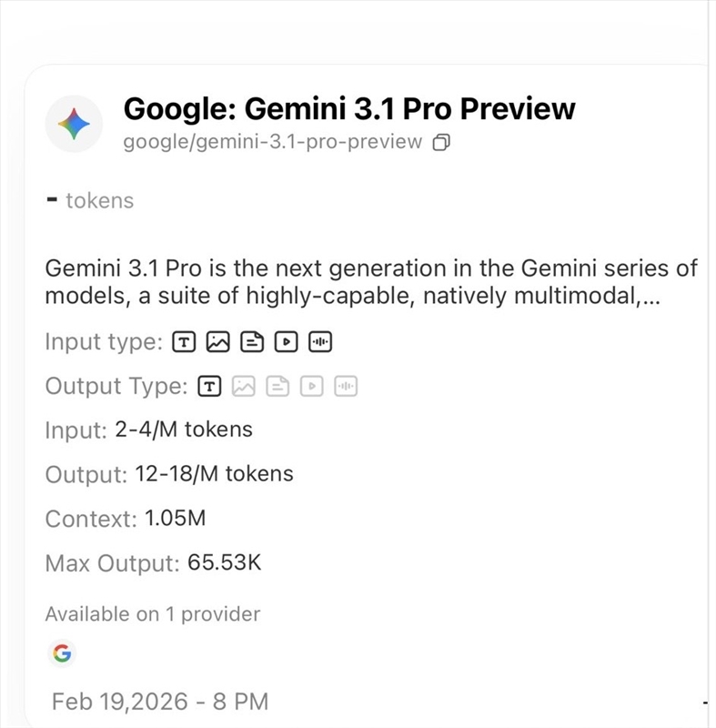This screenshot has height=728, width=716.
Task: Click the Google provider icon
Action: (59, 653)
